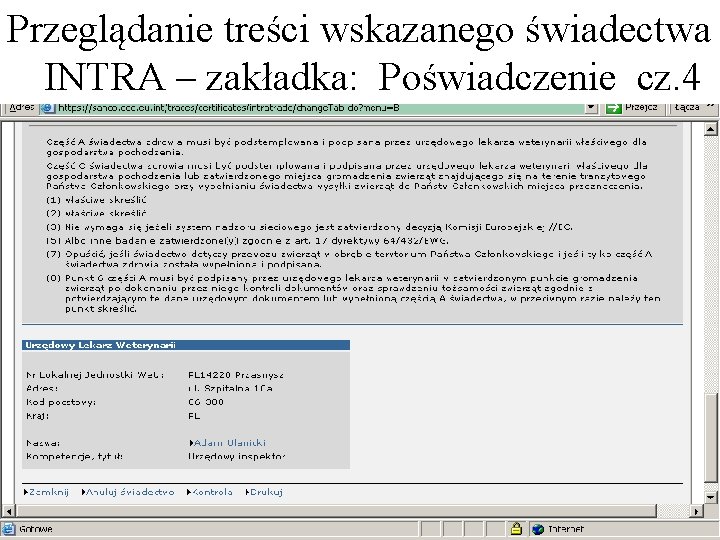
Task: Select the Urzędowy Lekarz Weterynarii header
Action: click(x=186, y=345)
